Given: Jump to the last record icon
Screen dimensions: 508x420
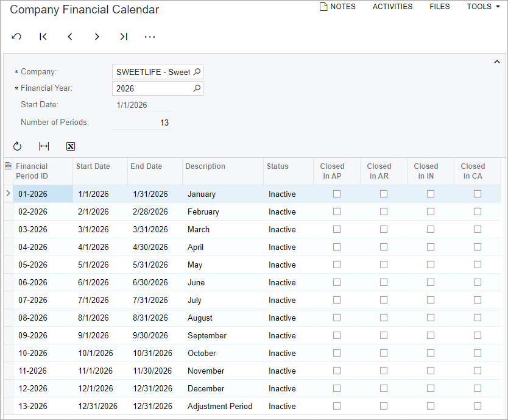Looking at the screenshot, I should point(124,37).
